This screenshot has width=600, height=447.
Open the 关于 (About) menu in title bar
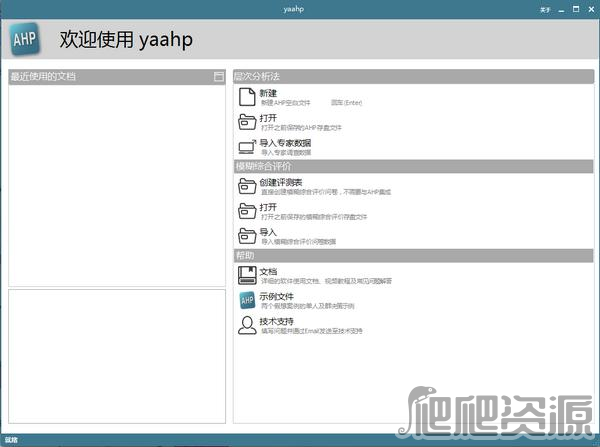click(x=545, y=8)
